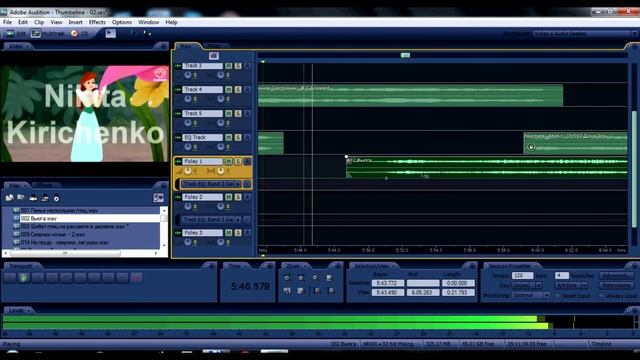Click Zoom Out Full icon in Zoom panel
This screenshot has height=360, width=640.
click(x=316, y=278)
